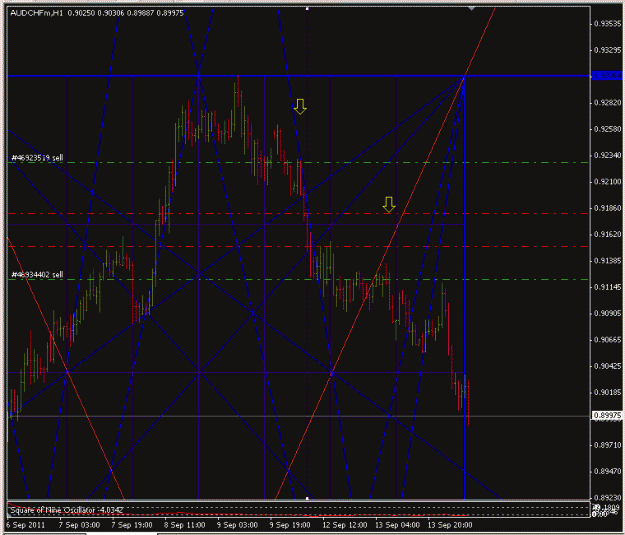Click the 0.91385 price scale value
The width and height of the screenshot is (625, 535).
coord(607,260)
